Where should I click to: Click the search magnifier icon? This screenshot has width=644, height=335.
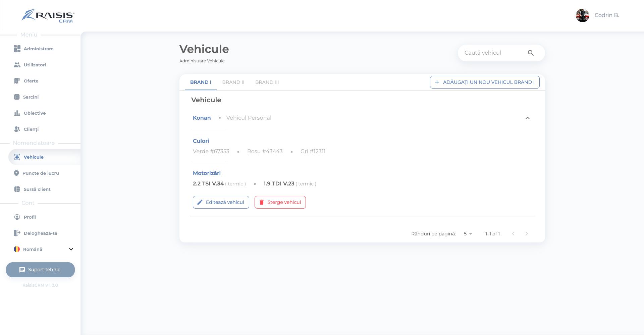pyautogui.click(x=531, y=53)
